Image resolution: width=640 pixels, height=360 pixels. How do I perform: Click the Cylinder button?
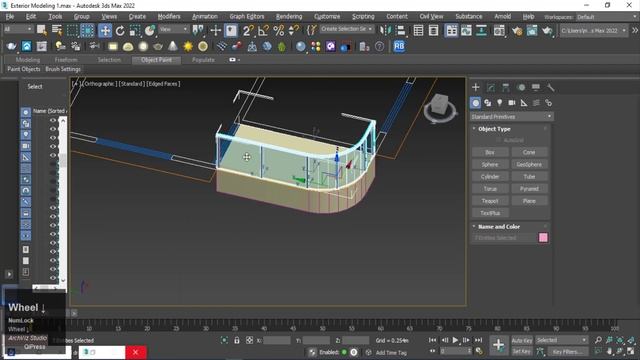click(490, 176)
